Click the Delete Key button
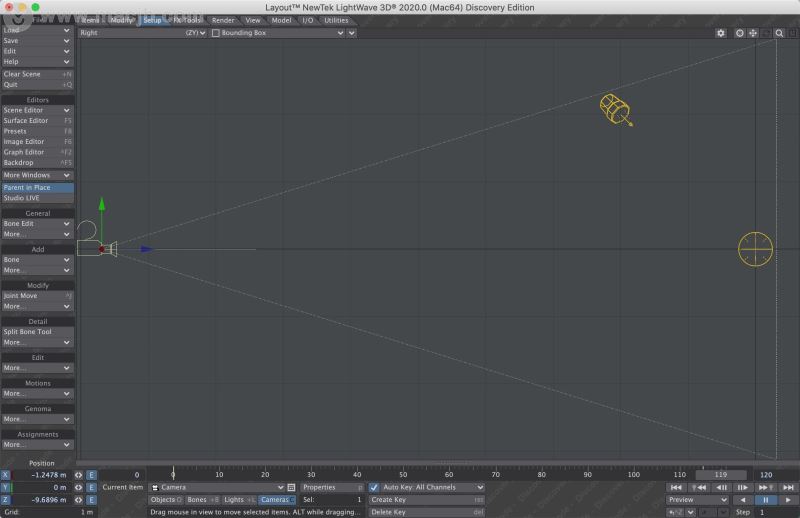The width and height of the screenshot is (800, 518). click(427, 512)
